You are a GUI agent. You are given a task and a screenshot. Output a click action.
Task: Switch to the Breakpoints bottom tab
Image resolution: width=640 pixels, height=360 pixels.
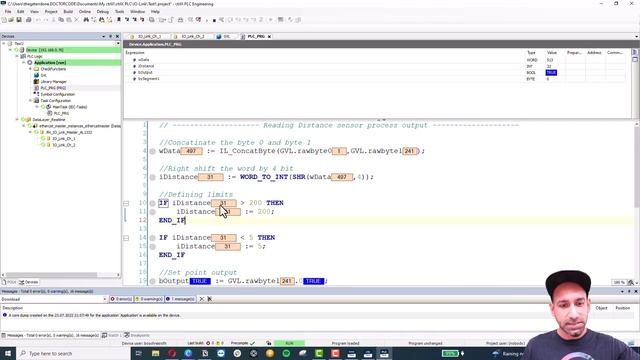tap(137, 336)
